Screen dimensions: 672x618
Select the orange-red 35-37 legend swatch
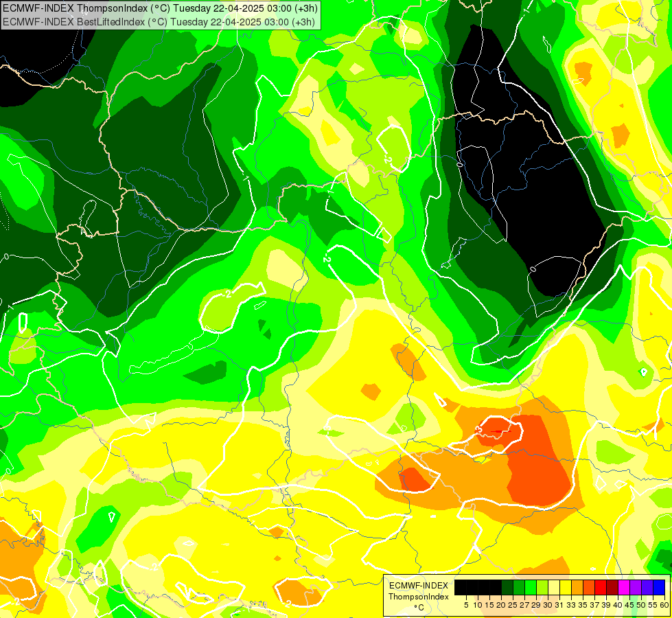click(589, 588)
